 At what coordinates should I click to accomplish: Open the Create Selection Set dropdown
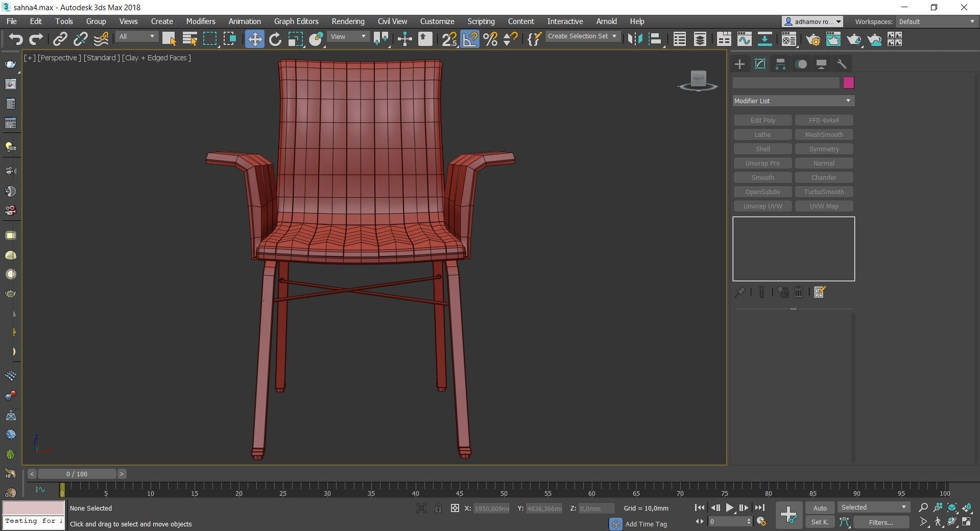coord(583,36)
